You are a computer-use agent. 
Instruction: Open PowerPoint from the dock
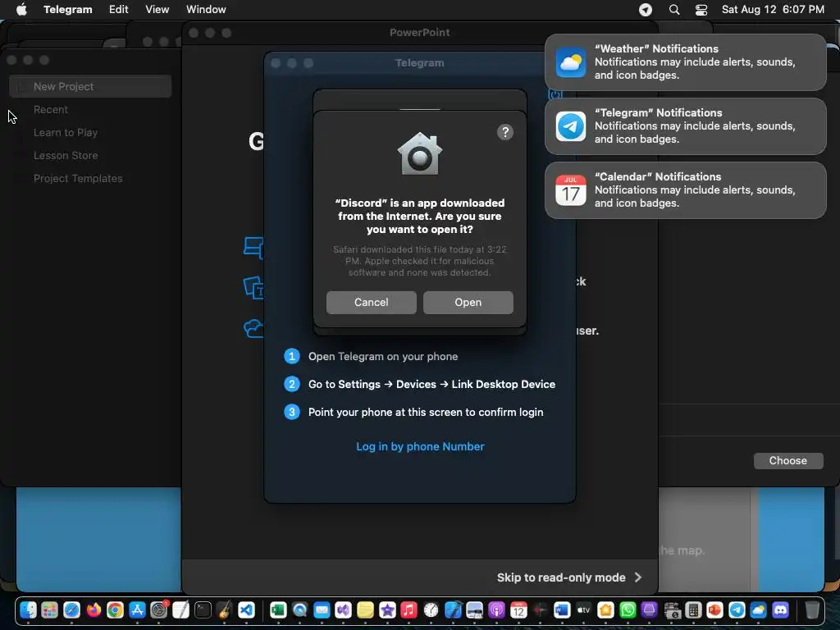coord(714,609)
